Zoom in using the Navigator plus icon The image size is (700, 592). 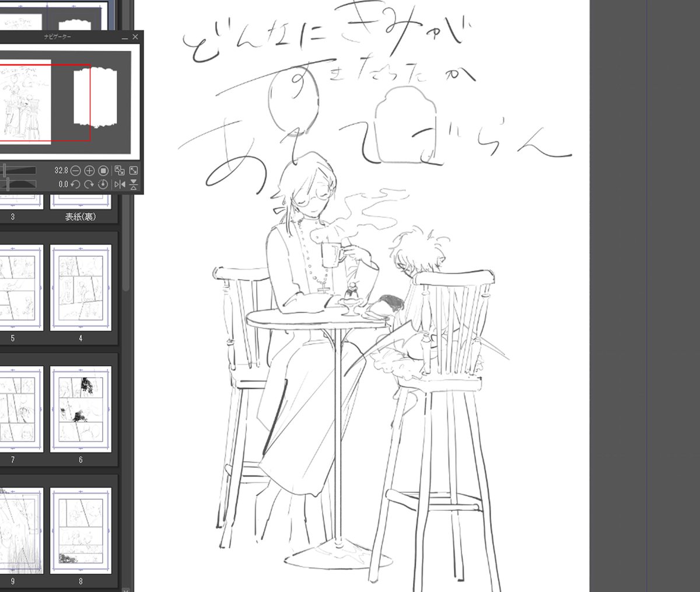point(89,171)
